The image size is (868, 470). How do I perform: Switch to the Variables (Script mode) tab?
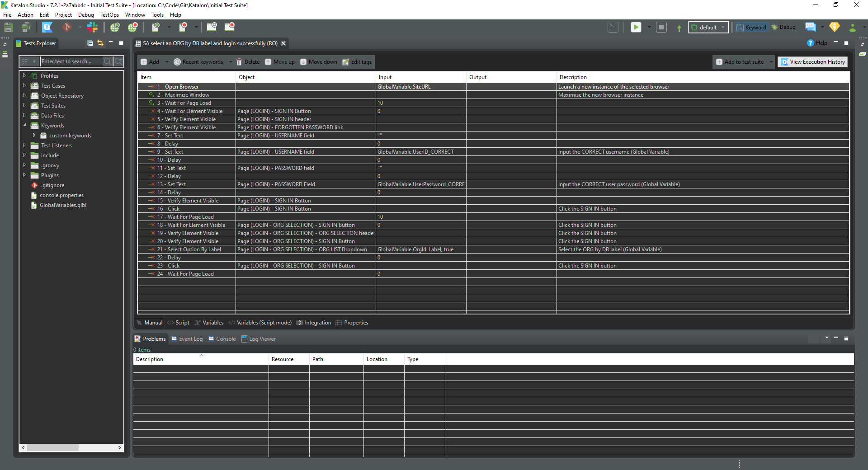(x=260, y=323)
